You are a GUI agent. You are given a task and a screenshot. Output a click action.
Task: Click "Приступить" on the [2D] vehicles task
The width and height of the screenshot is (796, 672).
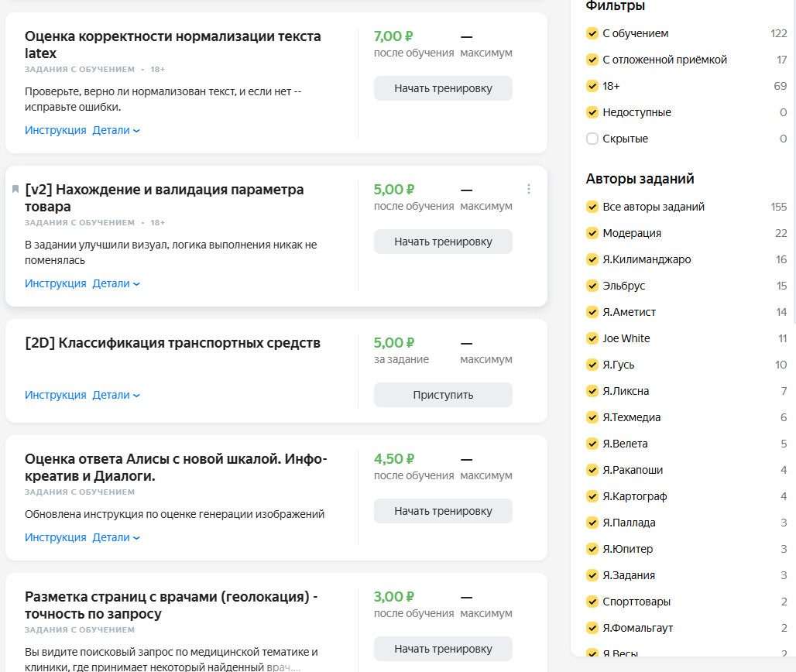click(x=442, y=395)
